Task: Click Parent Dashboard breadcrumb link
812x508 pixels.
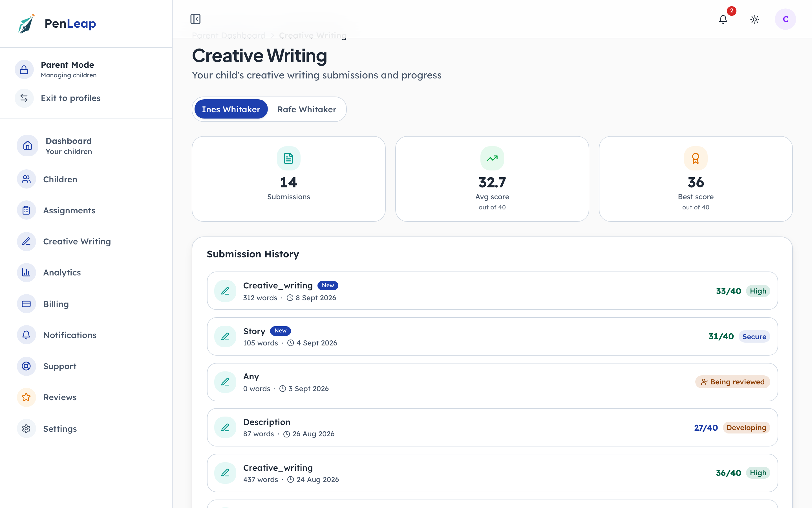Action: [x=228, y=35]
